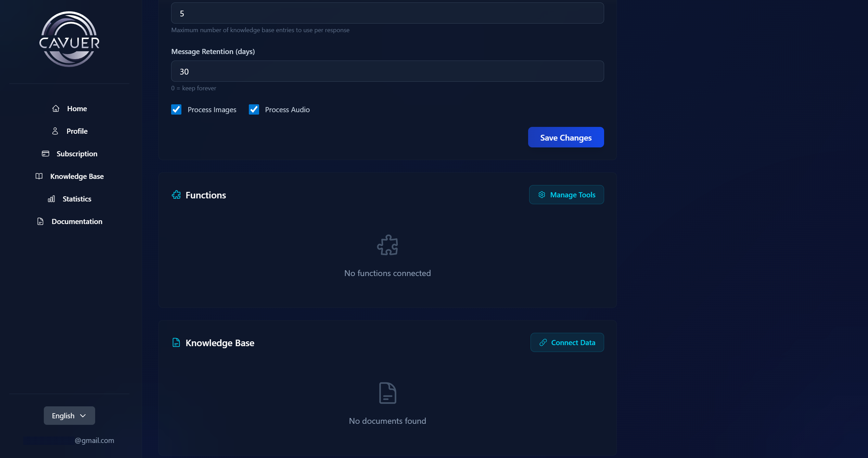Click the Home house icon
The height and width of the screenshot is (458, 868).
[56, 108]
